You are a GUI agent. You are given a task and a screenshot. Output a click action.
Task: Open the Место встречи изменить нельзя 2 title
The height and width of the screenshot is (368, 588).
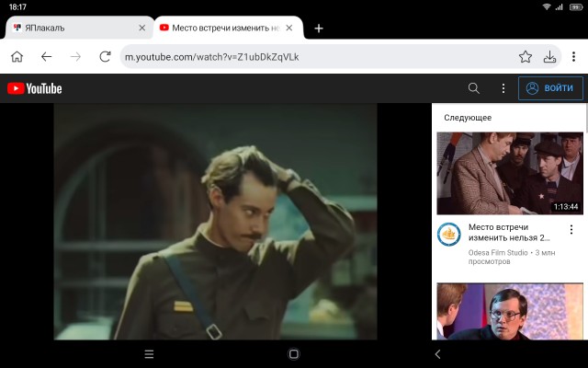pos(509,233)
